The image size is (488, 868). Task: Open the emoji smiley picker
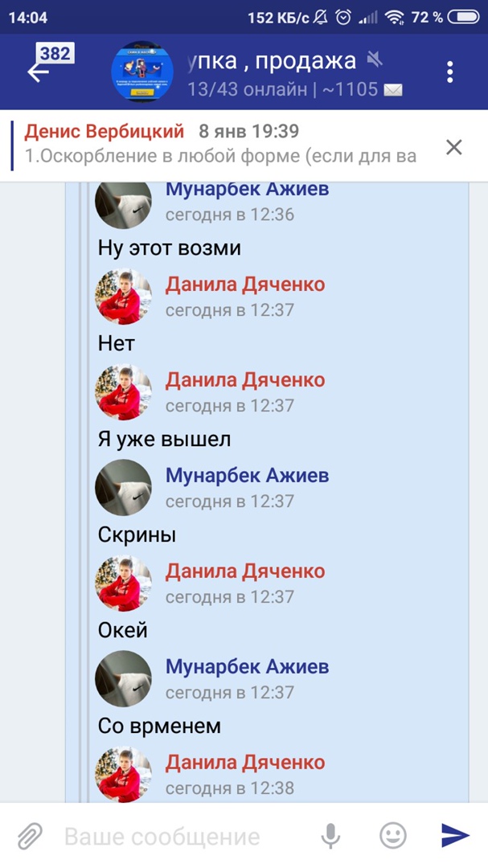tap(392, 835)
